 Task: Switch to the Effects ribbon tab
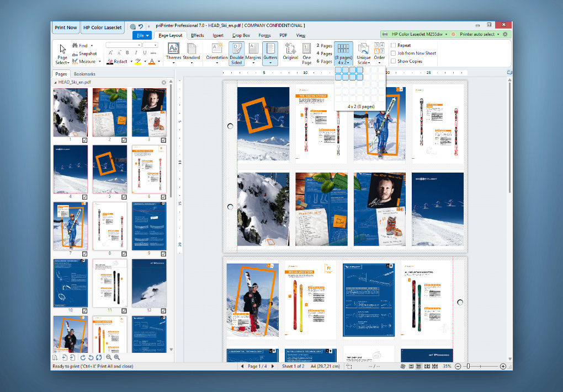coord(198,35)
